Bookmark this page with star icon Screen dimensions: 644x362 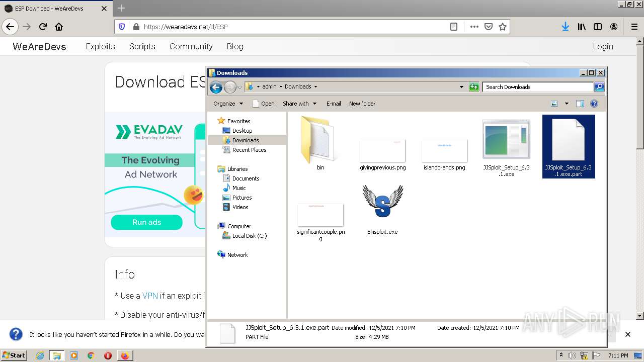[x=502, y=27]
